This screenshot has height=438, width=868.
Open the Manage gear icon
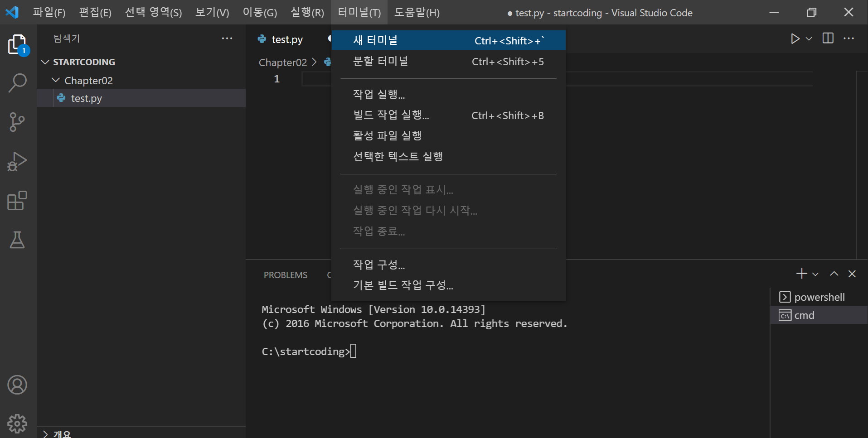pos(18,424)
